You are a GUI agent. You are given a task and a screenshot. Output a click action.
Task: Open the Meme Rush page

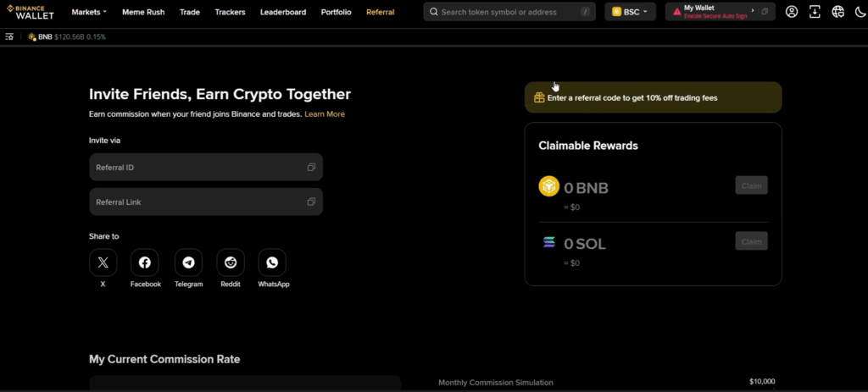point(142,13)
